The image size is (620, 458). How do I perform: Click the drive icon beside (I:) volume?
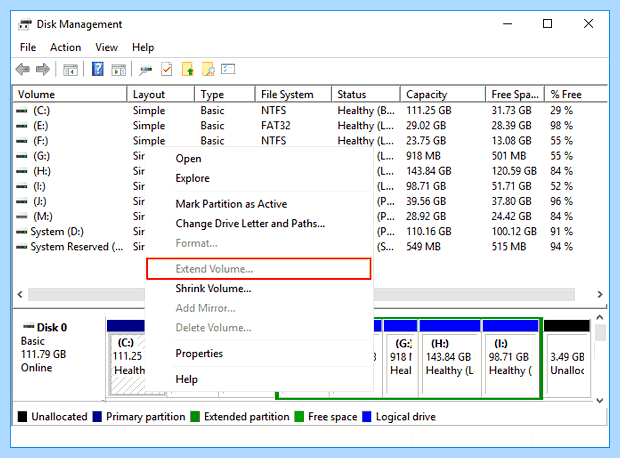click(22, 186)
